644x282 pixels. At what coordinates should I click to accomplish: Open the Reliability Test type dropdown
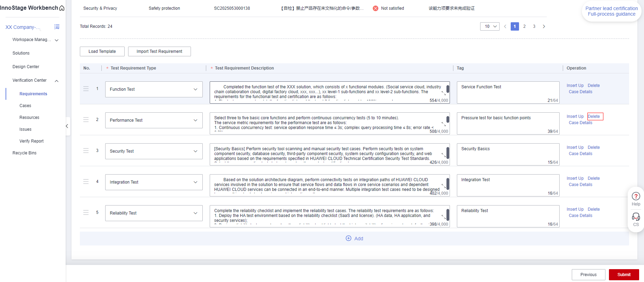[154, 213]
